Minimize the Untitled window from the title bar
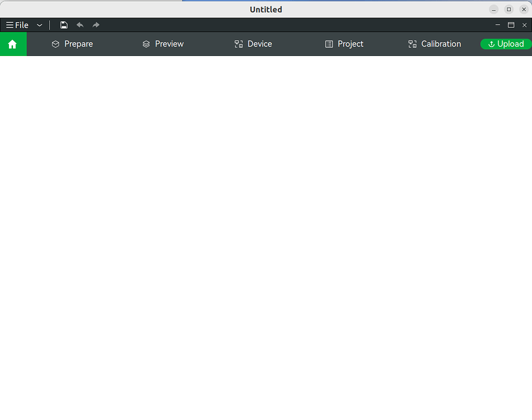The image size is (532, 420). click(493, 10)
